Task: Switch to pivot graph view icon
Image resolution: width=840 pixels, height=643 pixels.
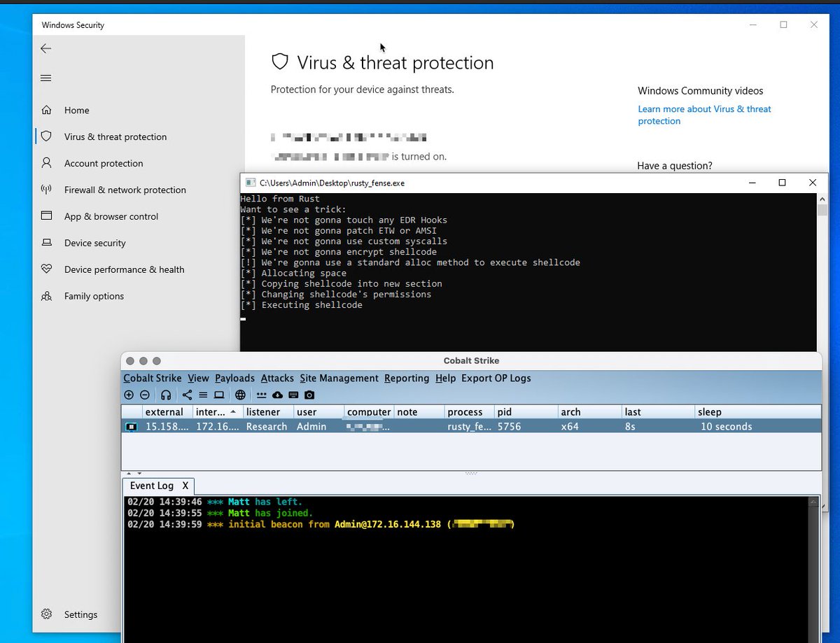Action: pos(187,395)
